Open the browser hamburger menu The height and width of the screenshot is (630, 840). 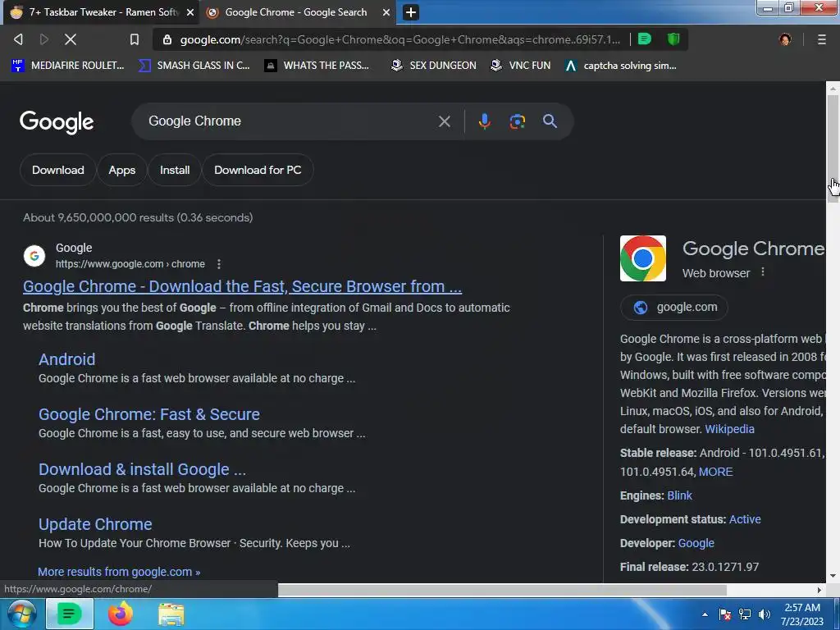coord(822,39)
